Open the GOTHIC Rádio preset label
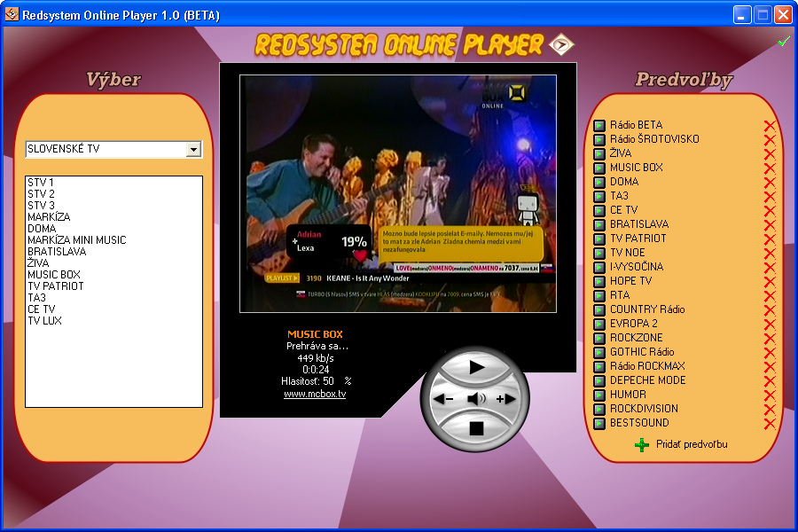This screenshot has height=532, width=798. point(642,352)
